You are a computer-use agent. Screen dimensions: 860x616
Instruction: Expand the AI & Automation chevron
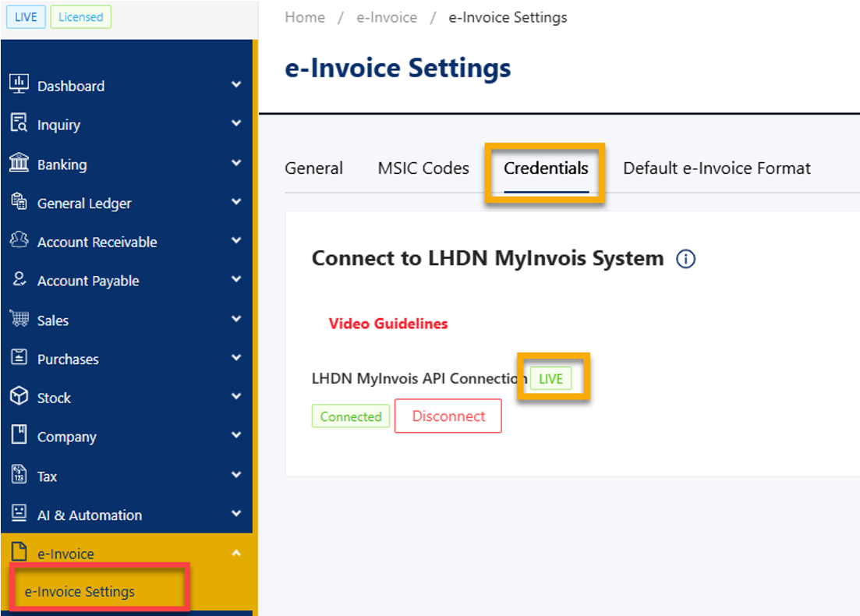click(x=236, y=513)
